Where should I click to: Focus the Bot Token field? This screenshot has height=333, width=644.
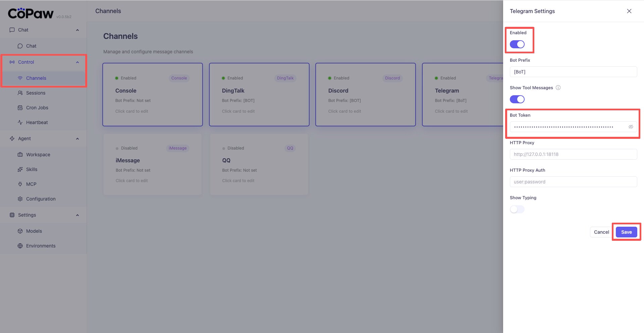[x=573, y=127]
